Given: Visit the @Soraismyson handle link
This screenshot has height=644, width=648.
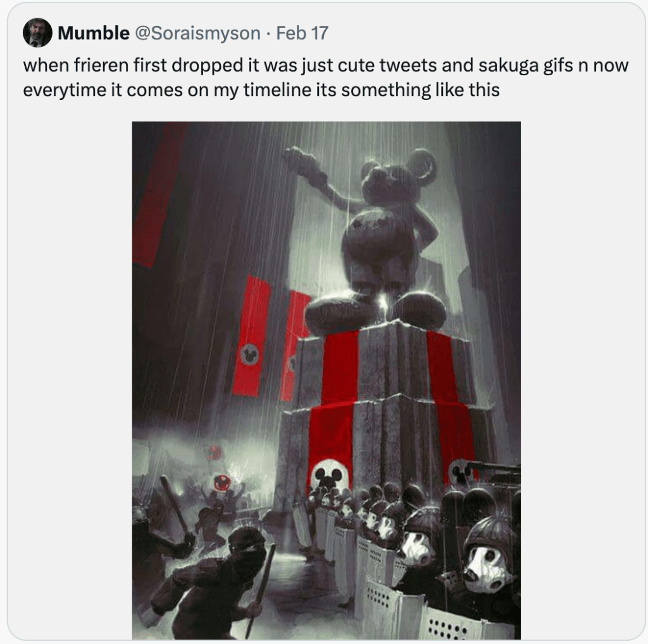Looking at the screenshot, I should (198, 34).
